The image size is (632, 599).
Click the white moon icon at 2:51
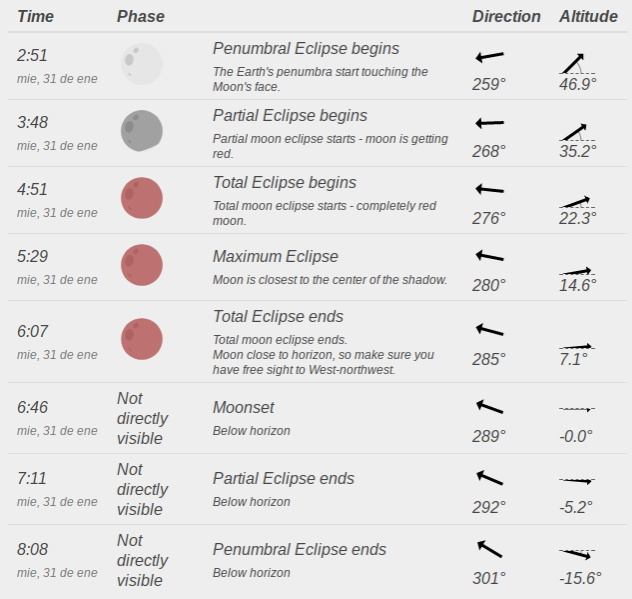[140, 63]
